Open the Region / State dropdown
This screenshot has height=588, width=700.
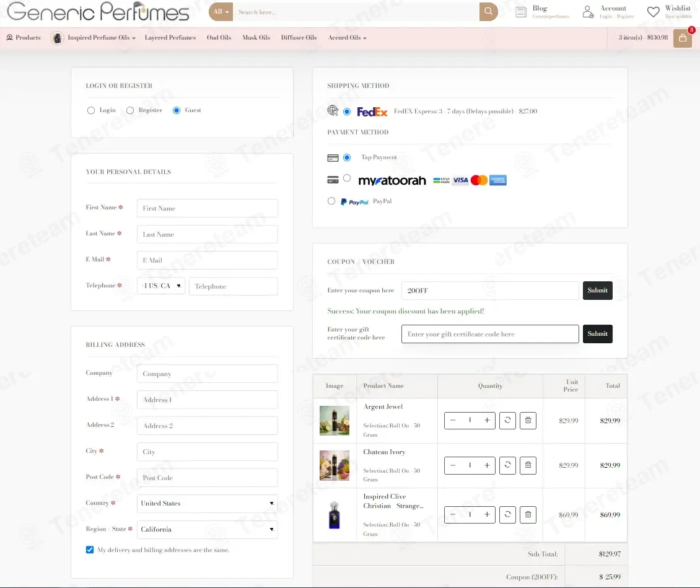pyautogui.click(x=207, y=529)
